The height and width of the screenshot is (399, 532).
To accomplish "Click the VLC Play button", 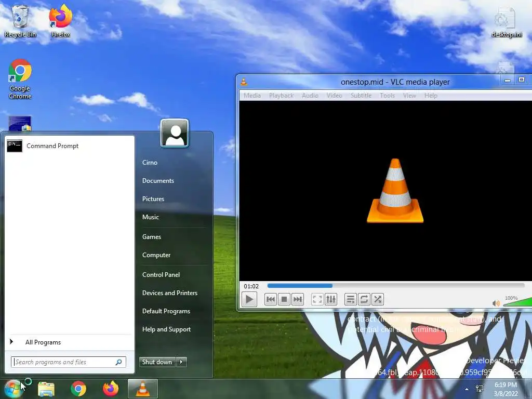I will click(x=249, y=300).
